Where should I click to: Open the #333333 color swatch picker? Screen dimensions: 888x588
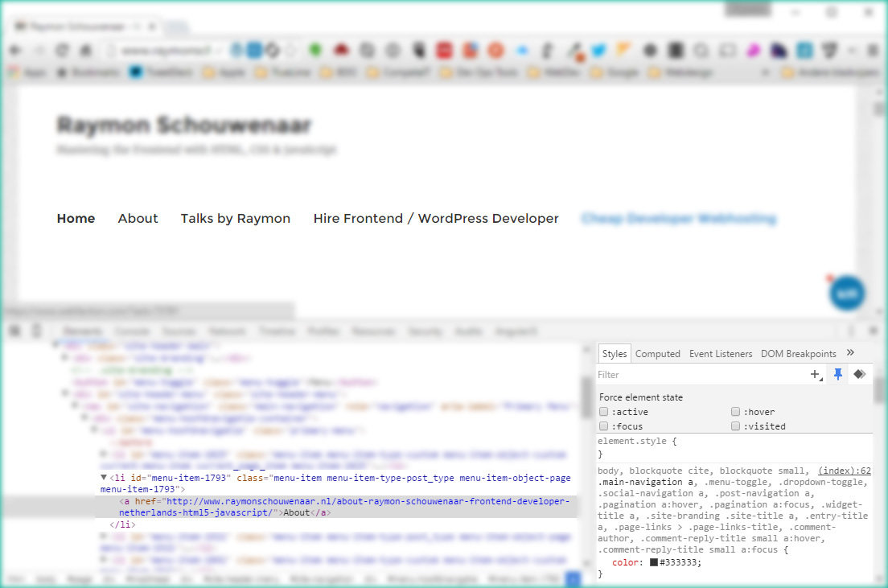(x=654, y=562)
